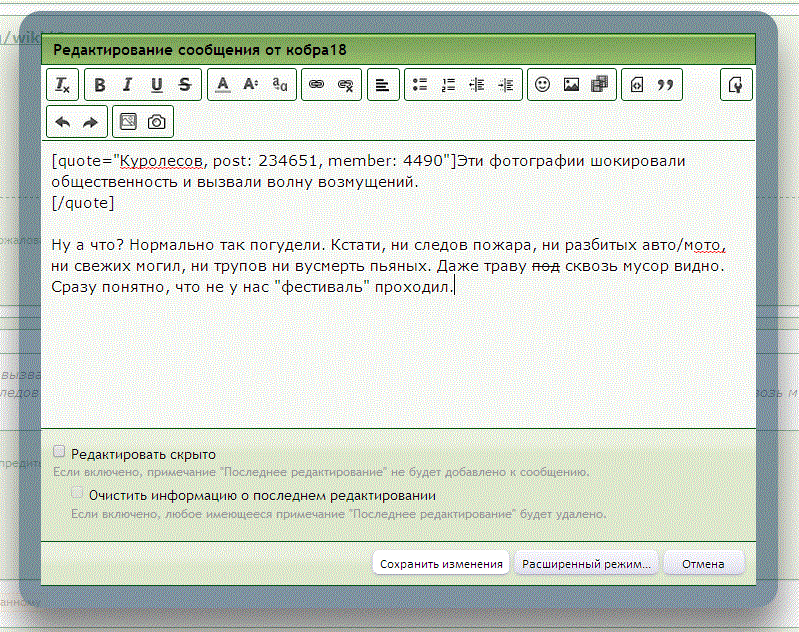Insert a quote block

pyautogui.click(x=664, y=86)
